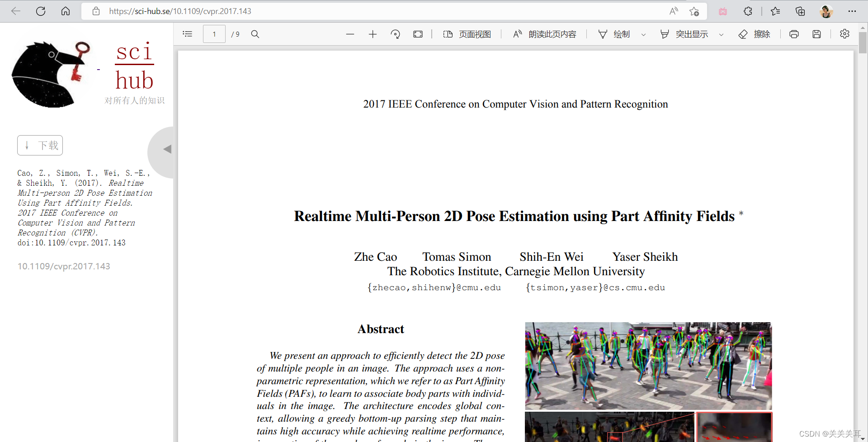Expand the 突出显示 highlight color dropdown
Image resolution: width=868 pixels, height=442 pixels.
tap(721, 34)
